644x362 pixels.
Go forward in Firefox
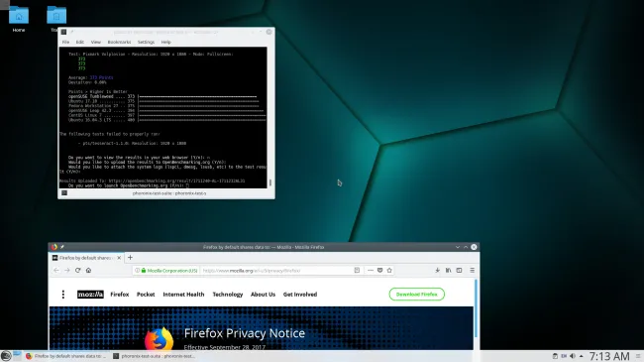click(67, 271)
